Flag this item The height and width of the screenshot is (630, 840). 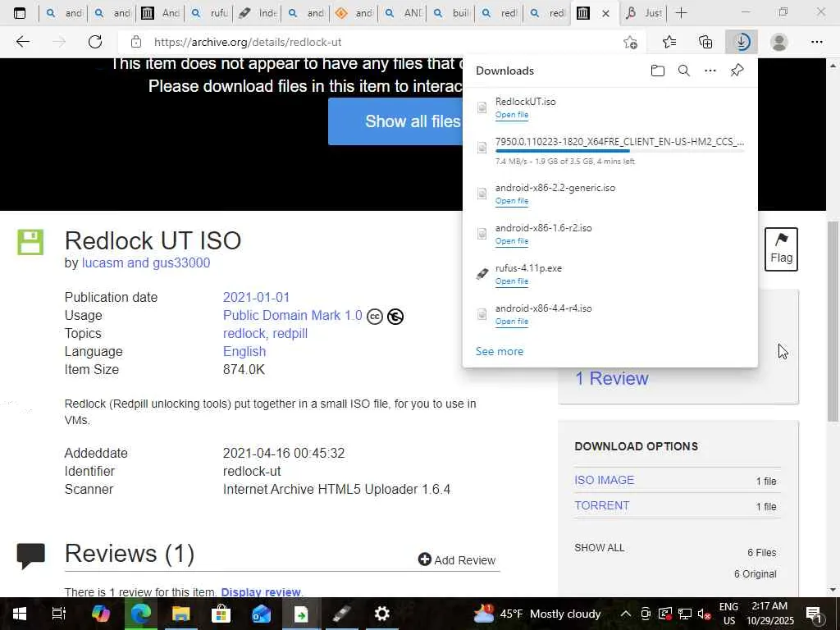[x=781, y=249]
